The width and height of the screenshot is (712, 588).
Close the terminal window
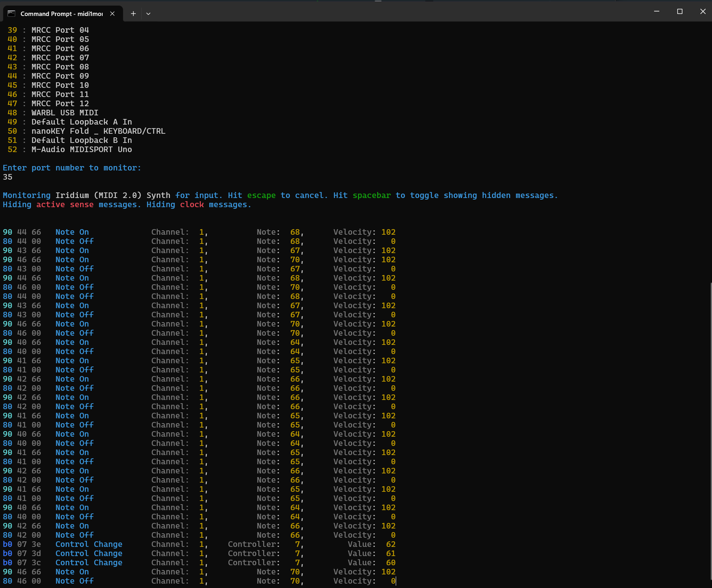point(703,12)
